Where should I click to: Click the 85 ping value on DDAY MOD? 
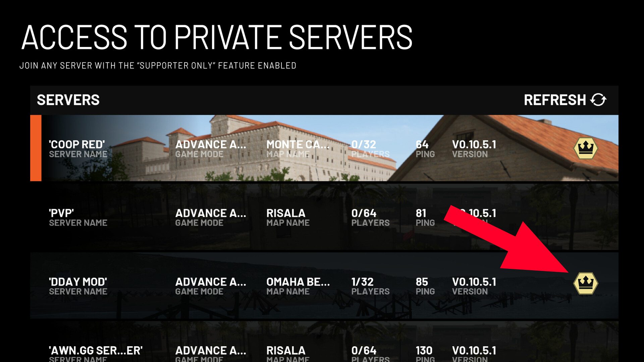pyautogui.click(x=422, y=282)
